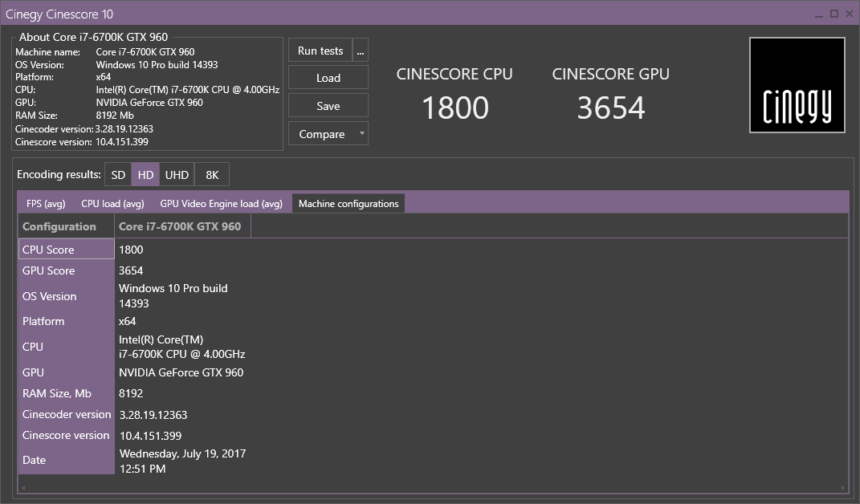Click the 3654 value in GPU Score row

pyautogui.click(x=131, y=270)
